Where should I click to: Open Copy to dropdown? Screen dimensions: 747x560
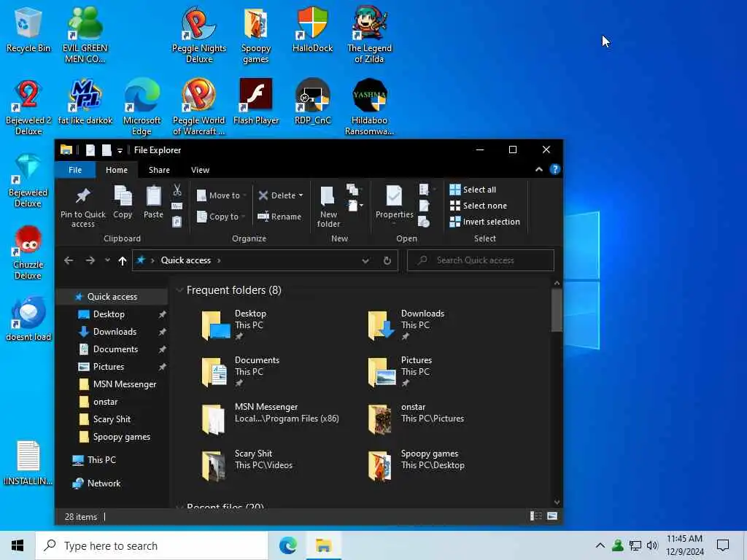point(221,217)
